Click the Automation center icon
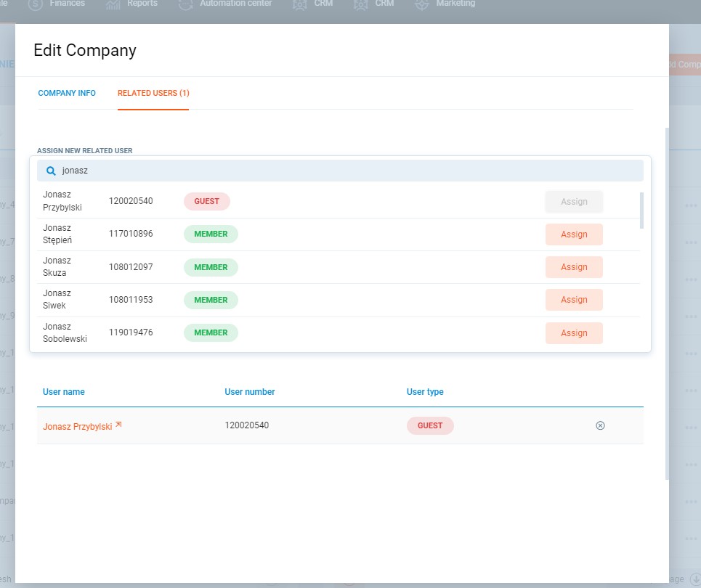 186,4
